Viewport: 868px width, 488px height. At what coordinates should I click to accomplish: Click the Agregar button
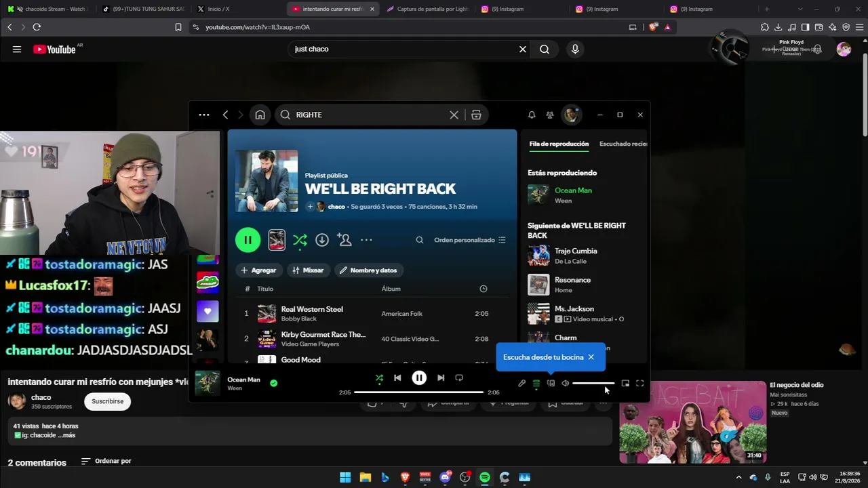(258, 270)
